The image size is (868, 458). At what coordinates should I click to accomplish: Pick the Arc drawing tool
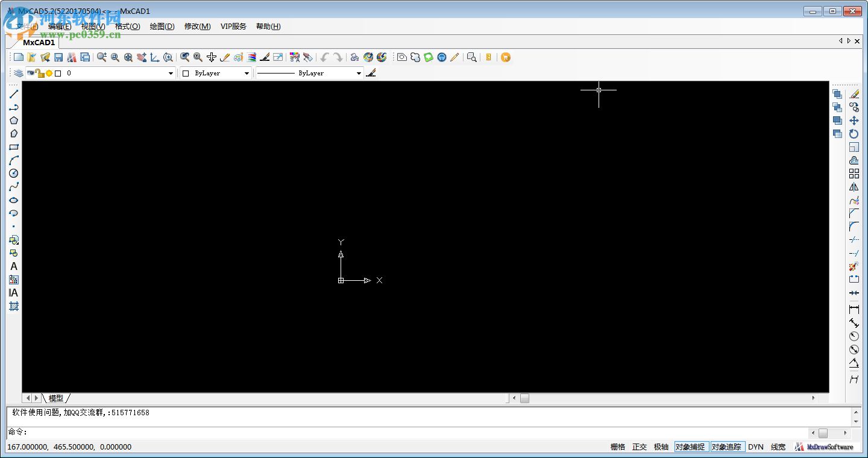pyautogui.click(x=13, y=160)
